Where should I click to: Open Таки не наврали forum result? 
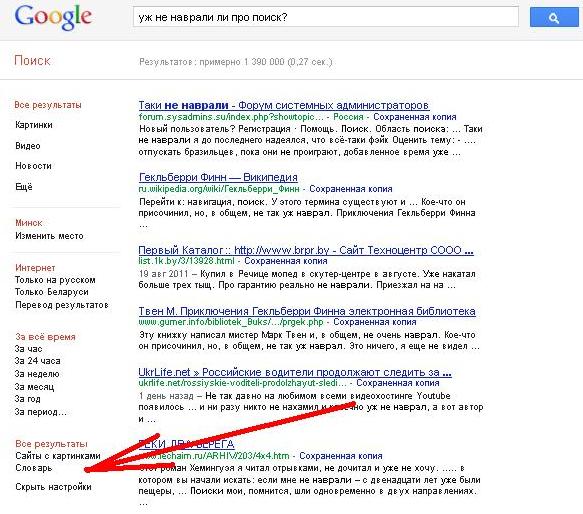pyautogui.click(x=284, y=105)
